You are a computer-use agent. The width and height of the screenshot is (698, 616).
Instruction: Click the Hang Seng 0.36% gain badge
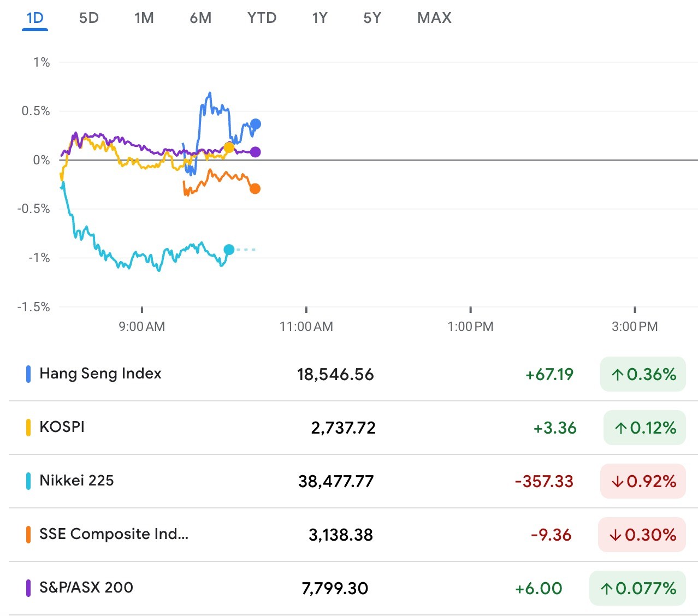(643, 374)
